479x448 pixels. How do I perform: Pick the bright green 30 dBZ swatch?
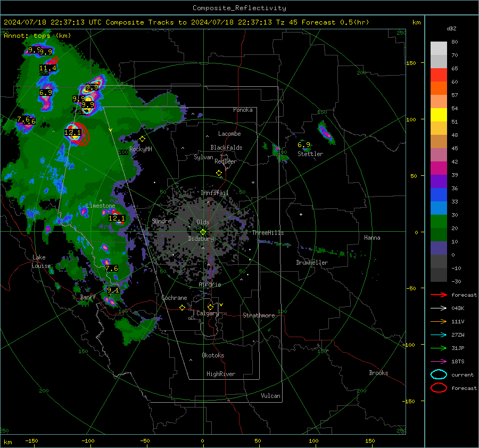439,221
